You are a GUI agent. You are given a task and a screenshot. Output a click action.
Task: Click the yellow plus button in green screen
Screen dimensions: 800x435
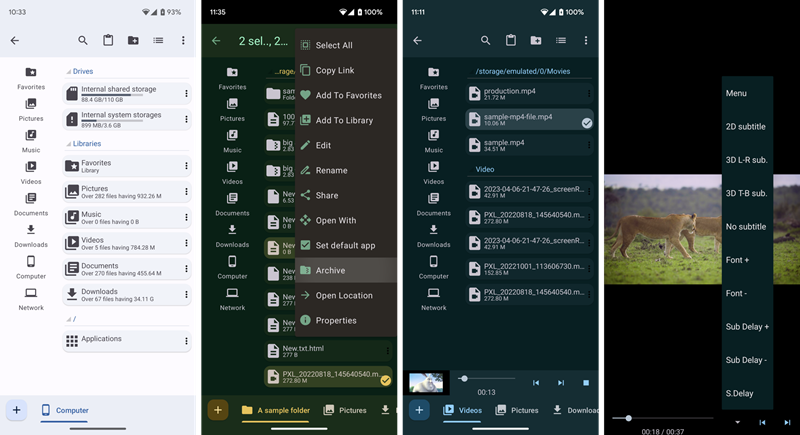point(218,410)
